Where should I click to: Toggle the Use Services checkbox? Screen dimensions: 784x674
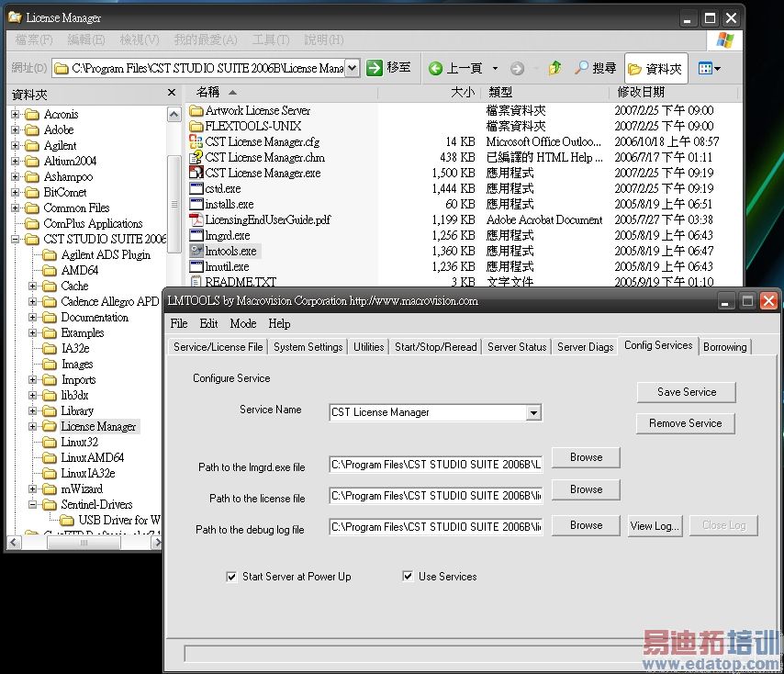click(x=408, y=576)
